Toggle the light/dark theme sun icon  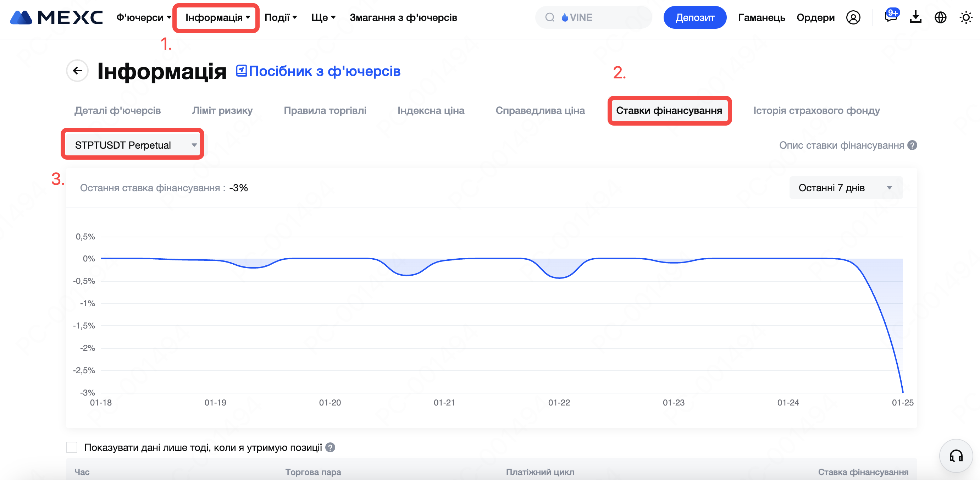(x=965, y=17)
